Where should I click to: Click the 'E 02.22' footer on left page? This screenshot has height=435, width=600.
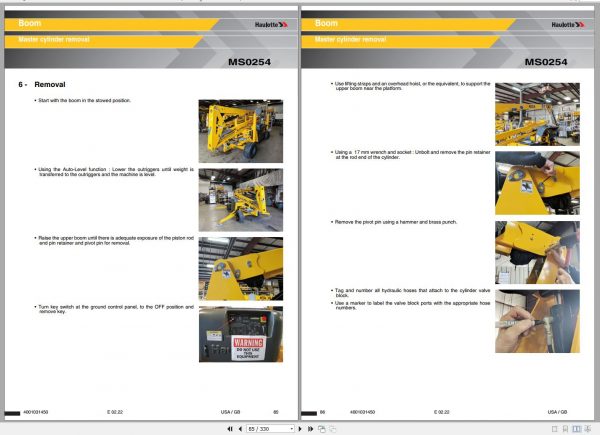coord(115,412)
